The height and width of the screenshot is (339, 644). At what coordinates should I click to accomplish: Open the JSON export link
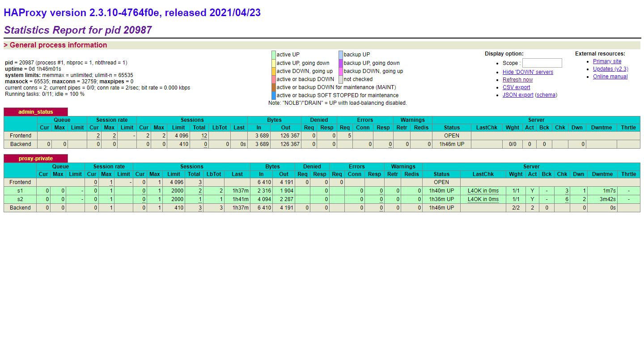(518, 95)
